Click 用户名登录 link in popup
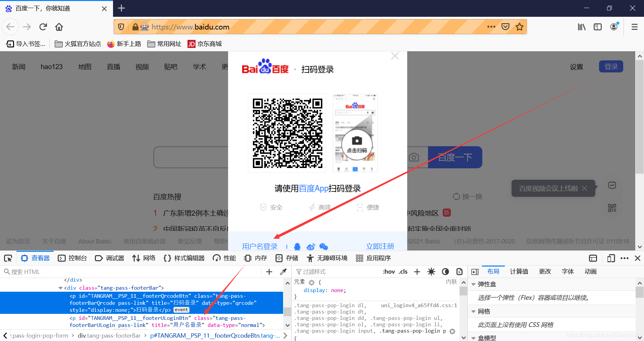This screenshot has height=341, width=644. tap(260, 246)
